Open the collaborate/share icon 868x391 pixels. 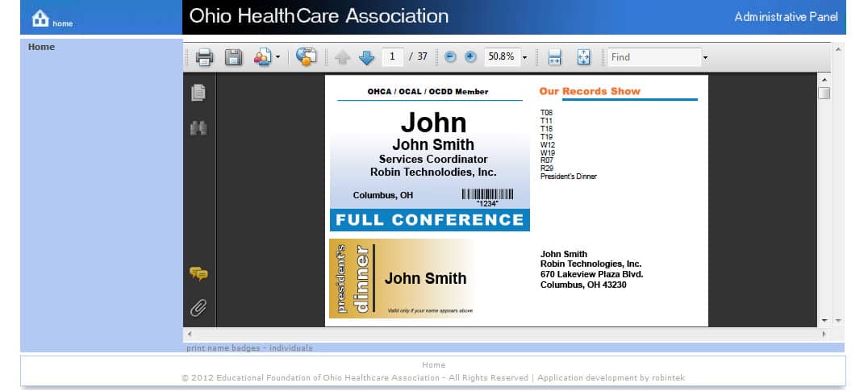[x=262, y=57]
